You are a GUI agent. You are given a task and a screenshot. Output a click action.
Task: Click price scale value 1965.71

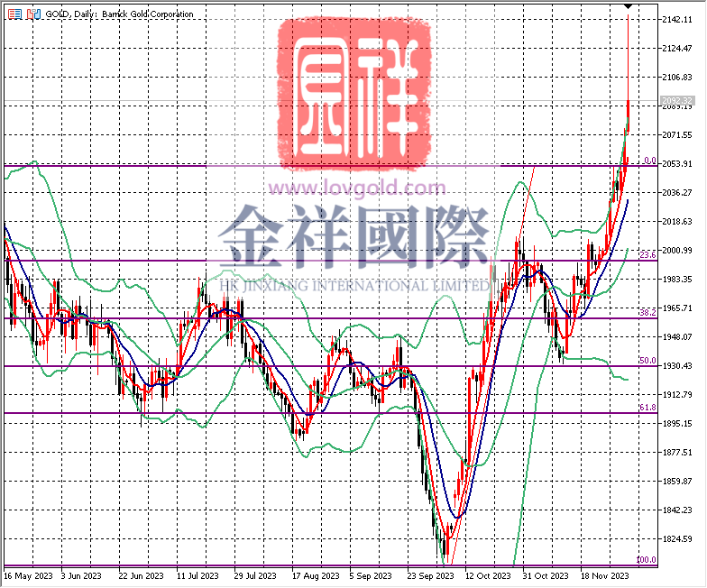[676, 308]
